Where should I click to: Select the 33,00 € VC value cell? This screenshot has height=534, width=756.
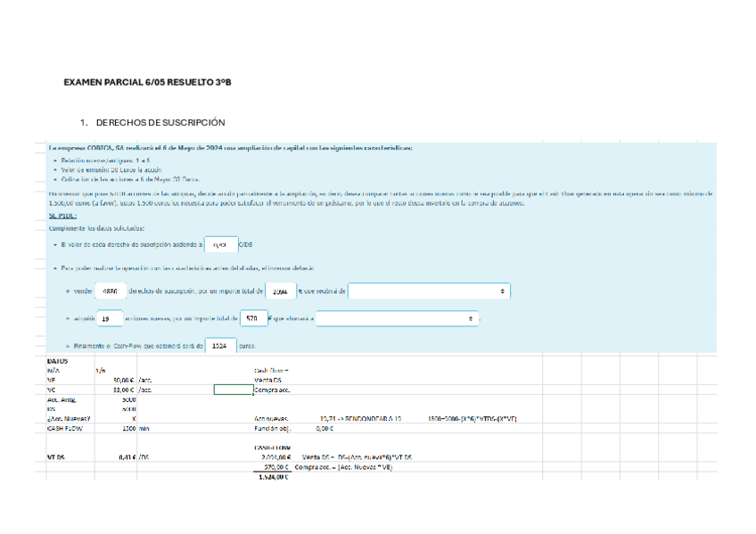pos(116,390)
